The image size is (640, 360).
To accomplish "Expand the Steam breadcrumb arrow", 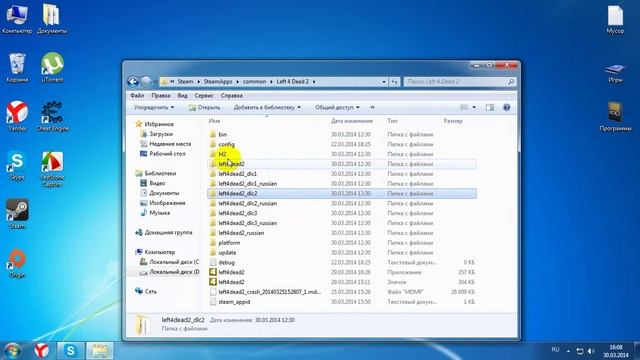I will 199,82.
